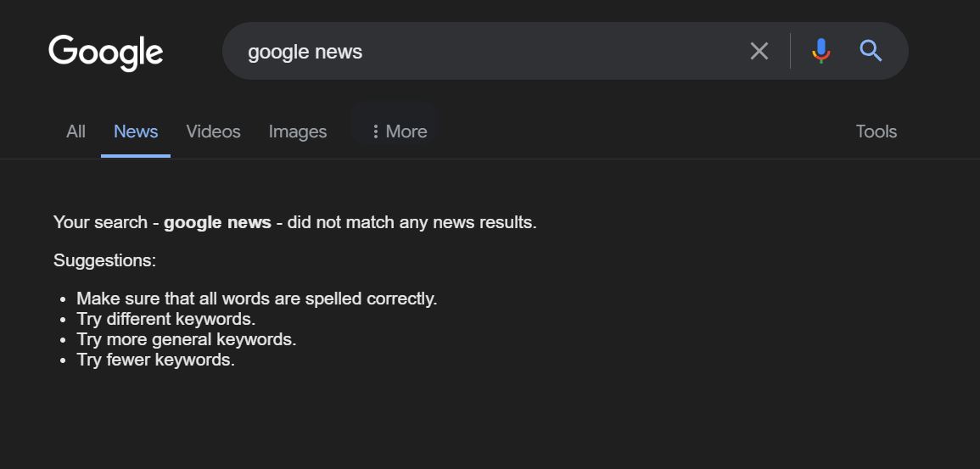Click the "Try more general keywords" suggestion
980x469 pixels.
pos(186,339)
